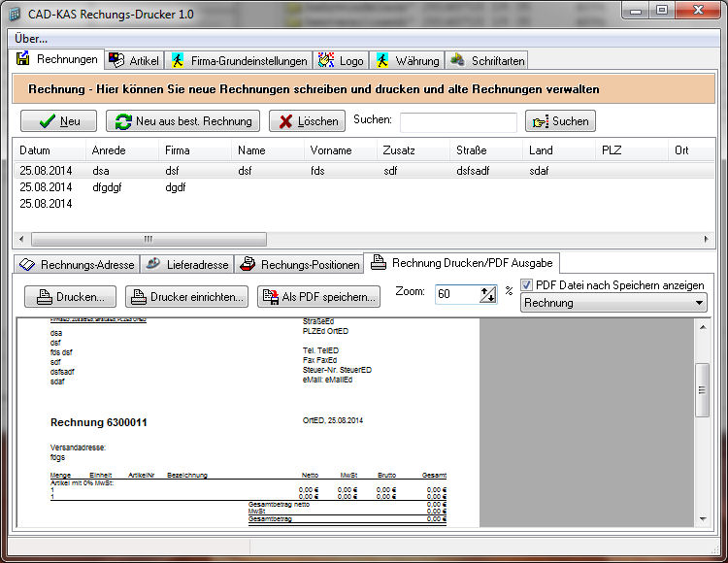
Task: Open the Über... menu
Action: 31,38
